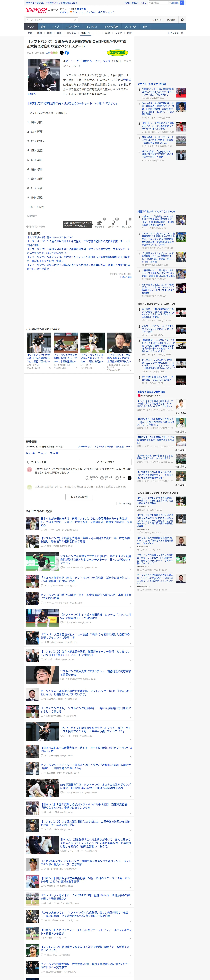
Task: Click the Yahoo! JAPAN link in top bar
Action: (x=131, y=3)
